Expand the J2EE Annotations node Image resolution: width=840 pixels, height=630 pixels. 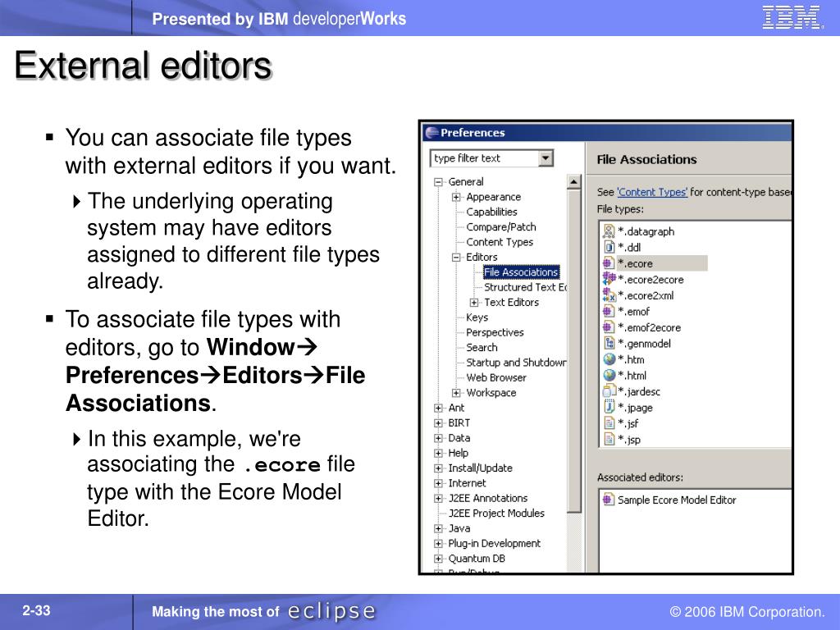click(x=438, y=498)
